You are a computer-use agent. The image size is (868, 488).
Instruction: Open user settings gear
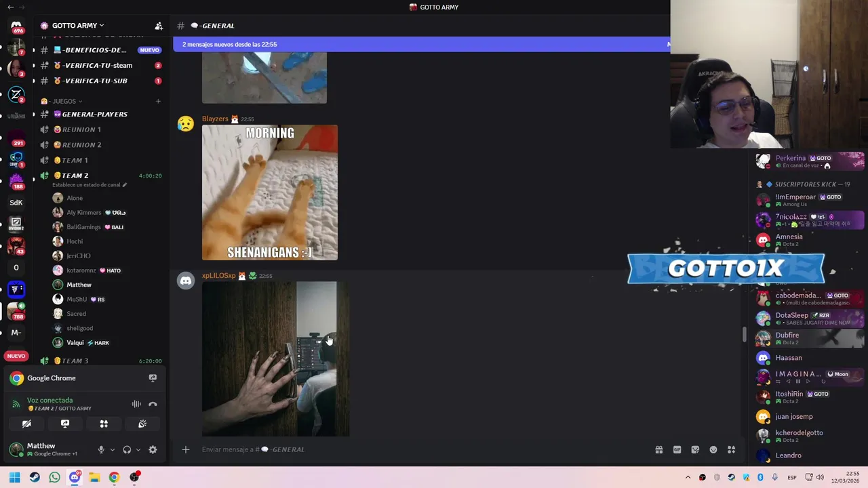click(153, 449)
